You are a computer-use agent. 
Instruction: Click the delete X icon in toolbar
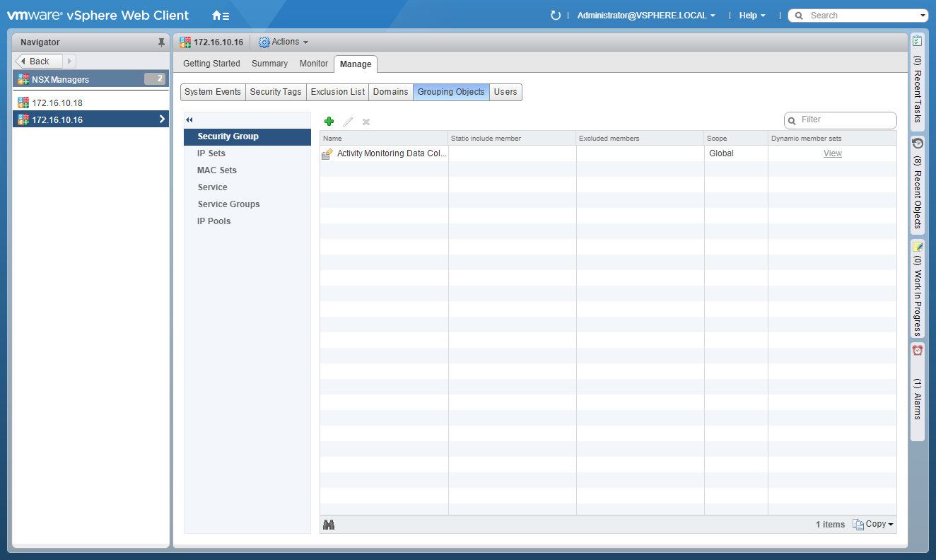(366, 122)
